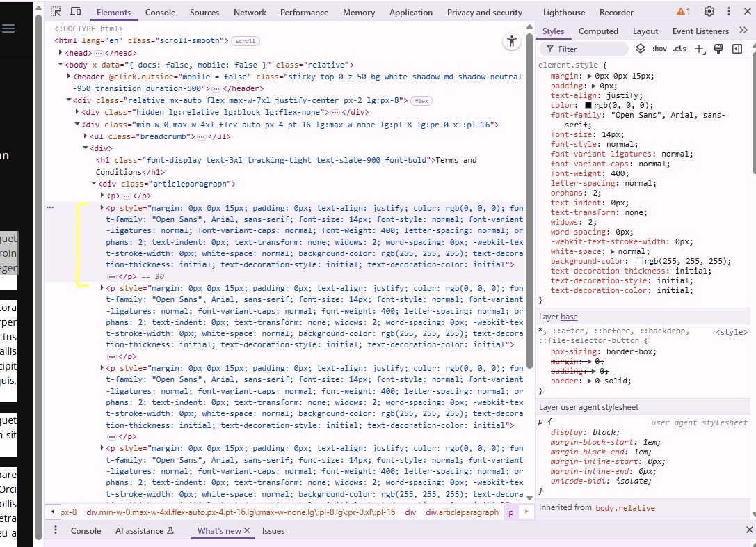Toggle the computed styles sidebar icon

coord(737,49)
